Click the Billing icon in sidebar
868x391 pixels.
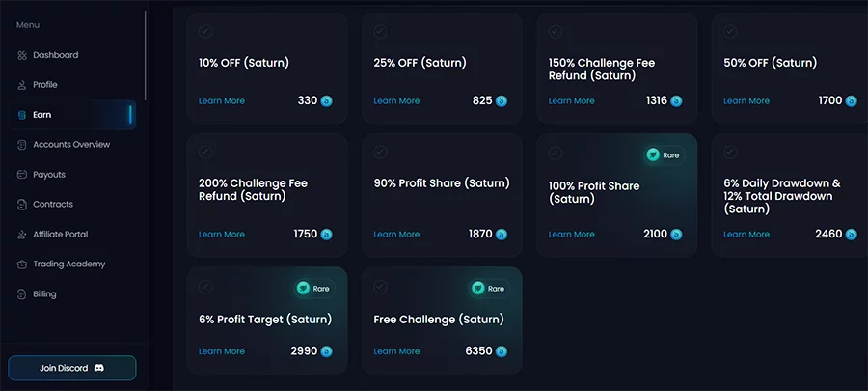[x=21, y=294]
